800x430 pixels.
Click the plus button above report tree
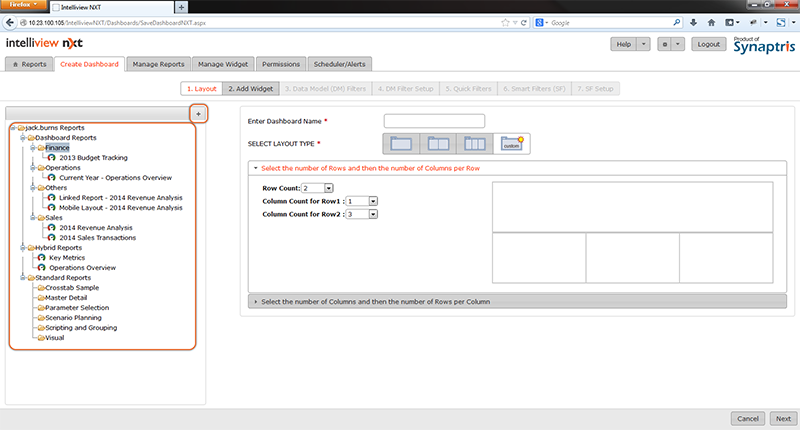198,114
